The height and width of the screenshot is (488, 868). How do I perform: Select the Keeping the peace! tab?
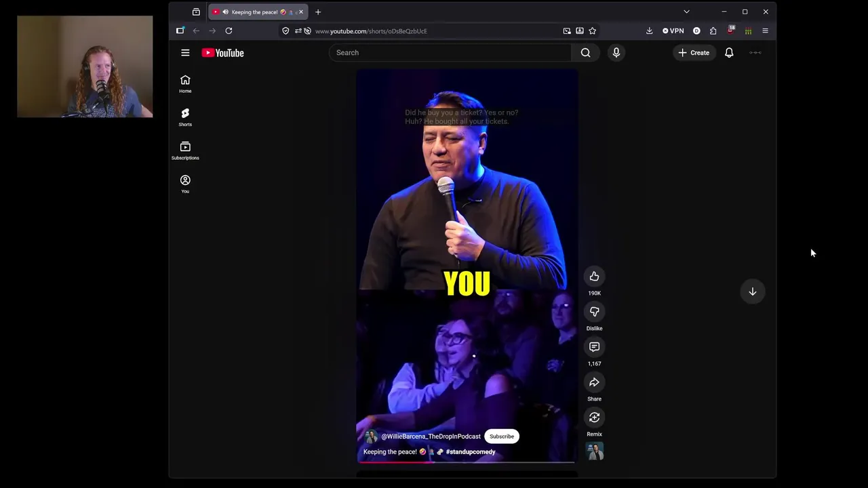[x=258, y=12]
